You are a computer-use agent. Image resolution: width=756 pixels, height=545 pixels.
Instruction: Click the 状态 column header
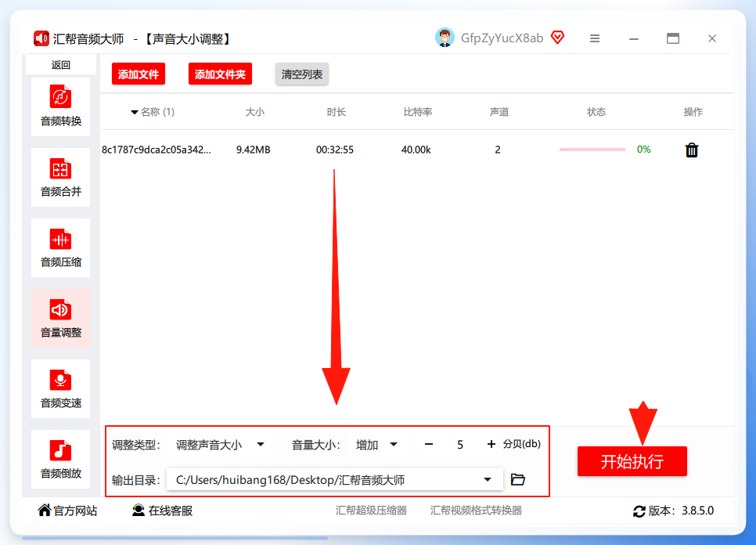[596, 112]
